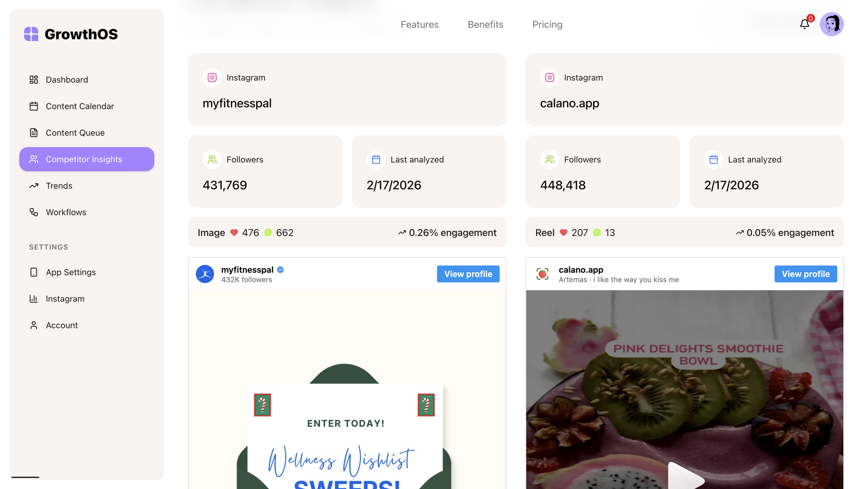Click View profile for calano.app

(805, 274)
